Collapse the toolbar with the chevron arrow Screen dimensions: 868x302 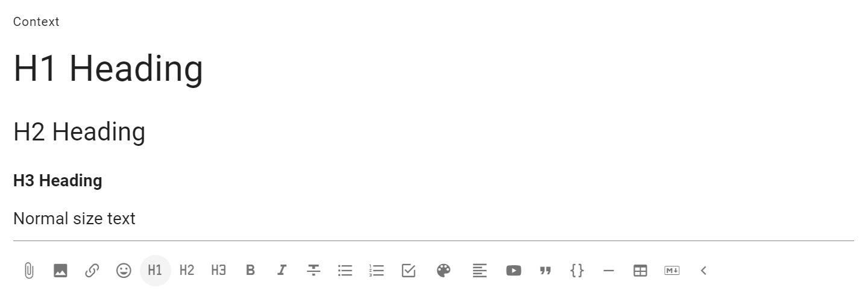click(x=703, y=271)
